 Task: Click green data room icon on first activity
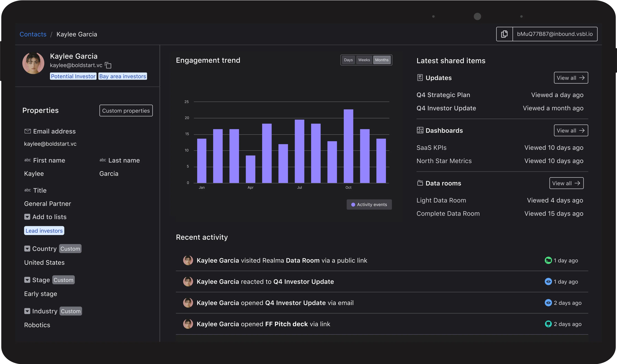(548, 260)
